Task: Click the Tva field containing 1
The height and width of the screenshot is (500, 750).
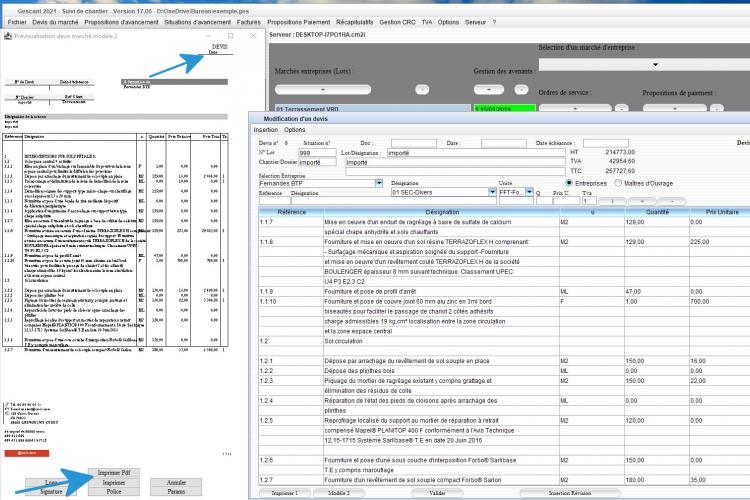Action: click(x=589, y=201)
